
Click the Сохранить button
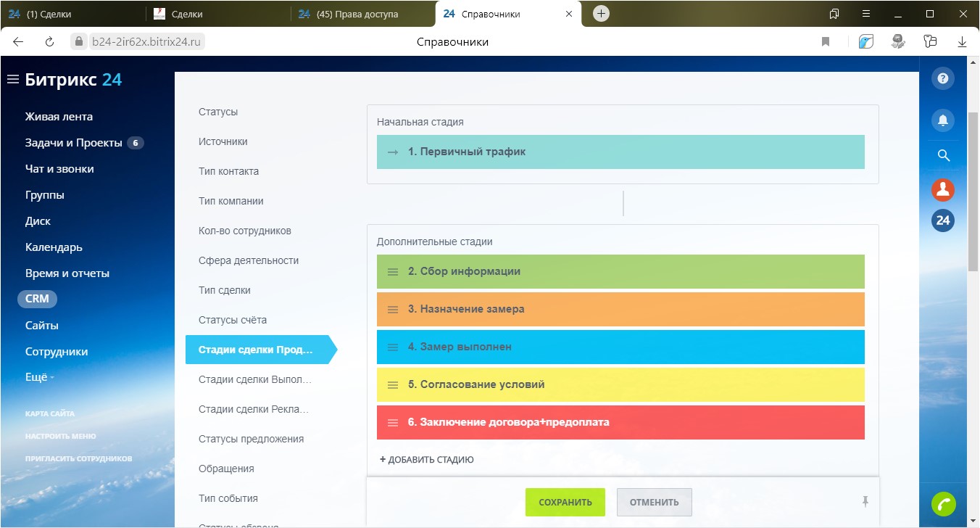coord(565,502)
